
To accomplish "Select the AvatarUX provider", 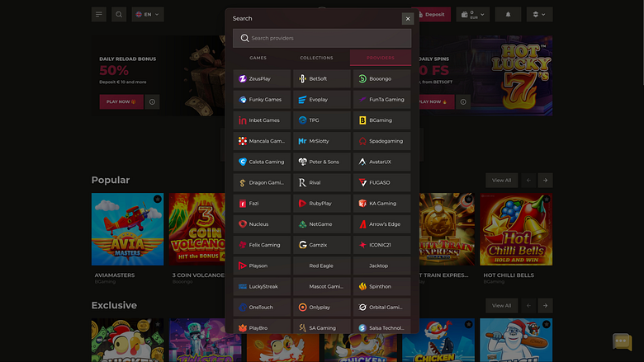I will pos(381,162).
